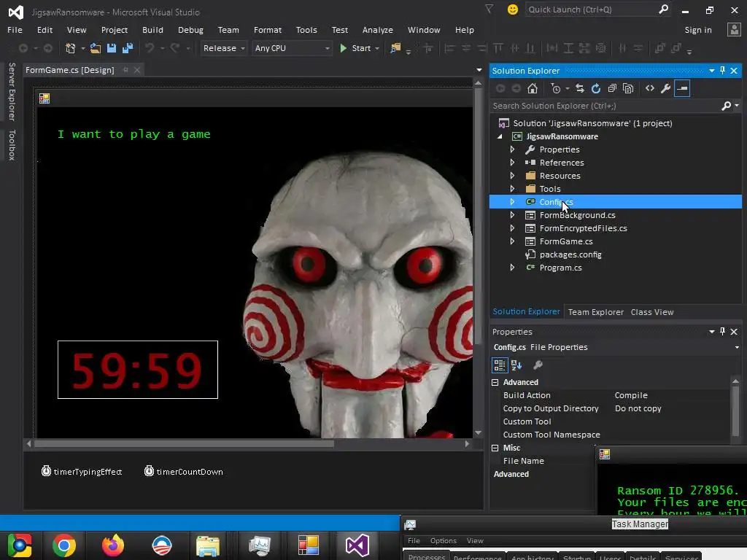Collapse the Advanced section in Properties
The image size is (747, 560).
point(495,382)
